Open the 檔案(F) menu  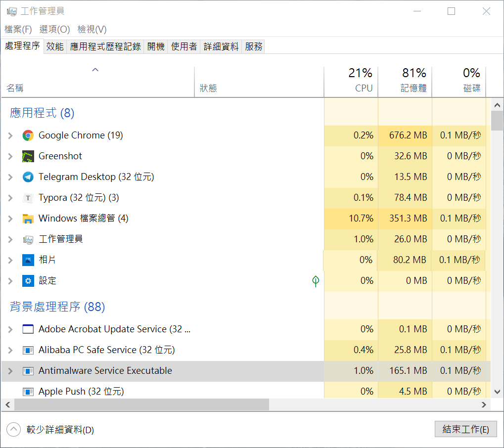[x=18, y=29]
